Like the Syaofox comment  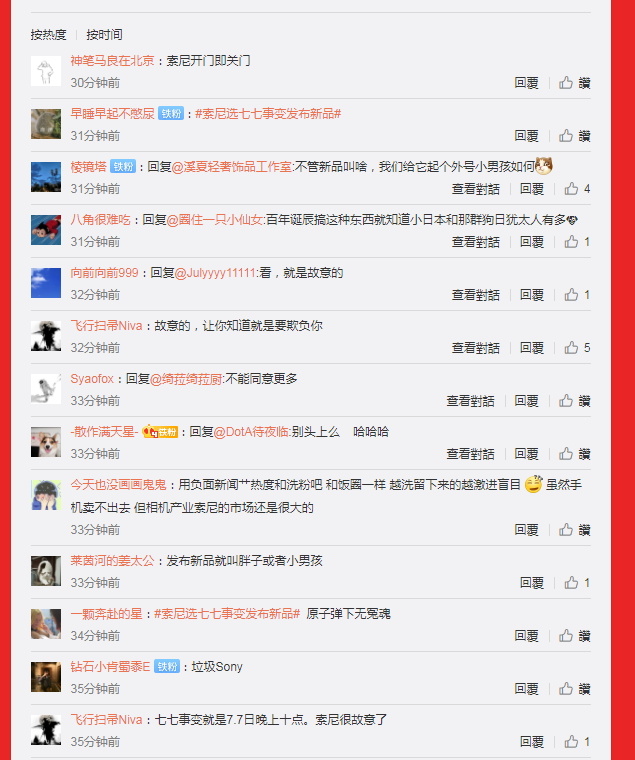click(x=574, y=400)
